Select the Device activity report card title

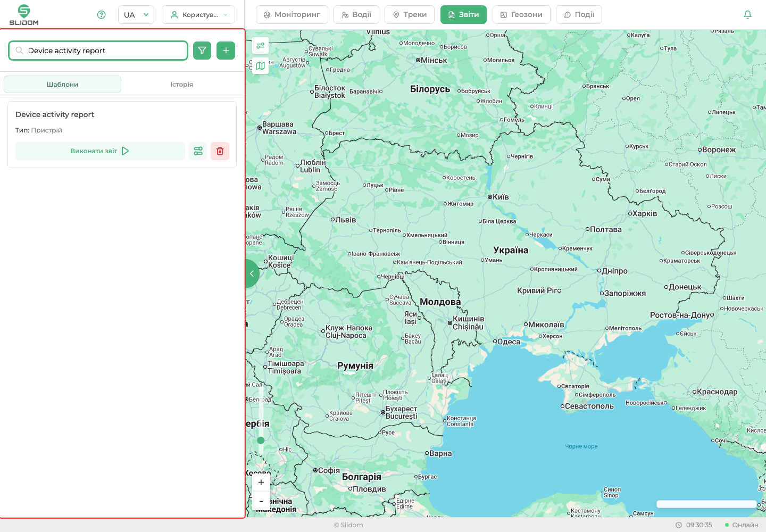[55, 114]
